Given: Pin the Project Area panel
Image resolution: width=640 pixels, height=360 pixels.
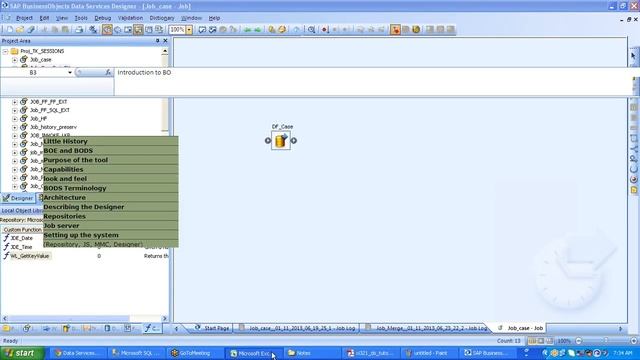Looking at the screenshot, I should pyautogui.click(x=158, y=41).
